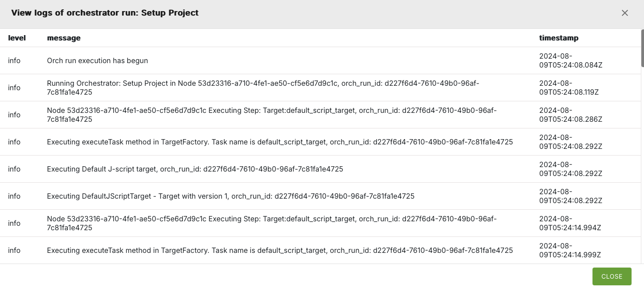Click the 'timestamp' column header
Screen dimensions: 644x288
point(559,38)
